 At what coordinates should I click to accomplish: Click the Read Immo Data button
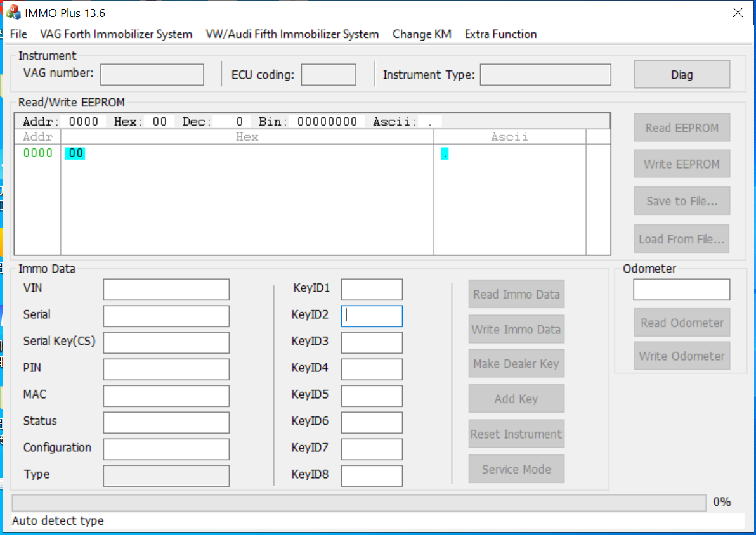point(516,294)
